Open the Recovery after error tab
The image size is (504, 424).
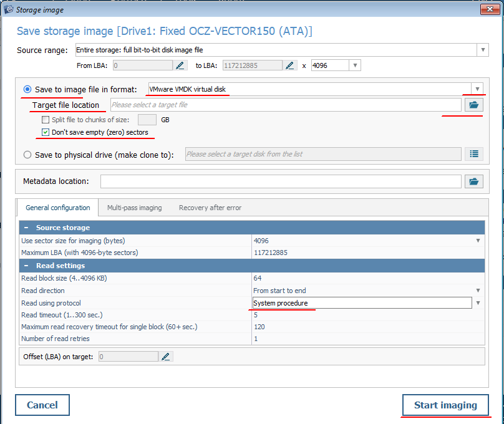210,208
